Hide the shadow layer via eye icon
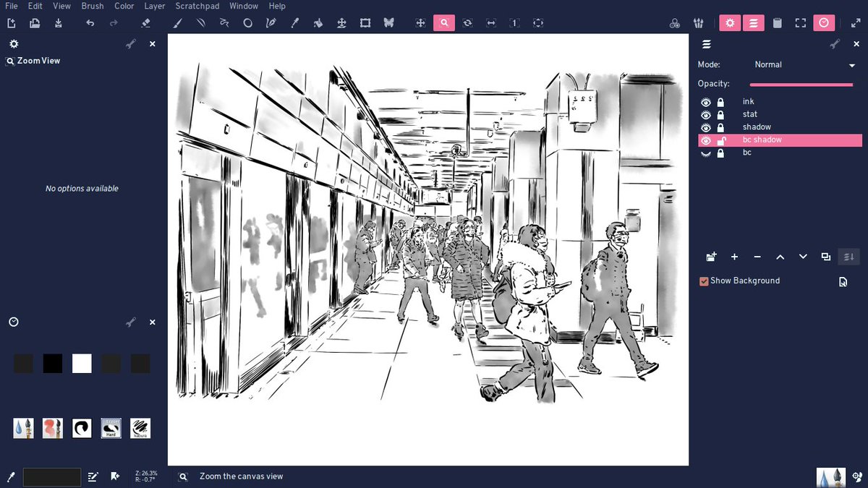The width and height of the screenshot is (868, 488). click(706, 127)
